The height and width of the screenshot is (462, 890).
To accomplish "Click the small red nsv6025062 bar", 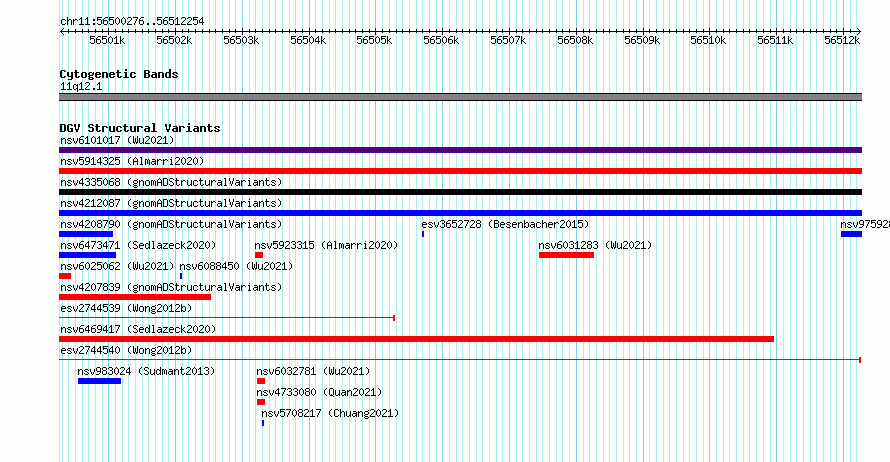I will 65,276.
